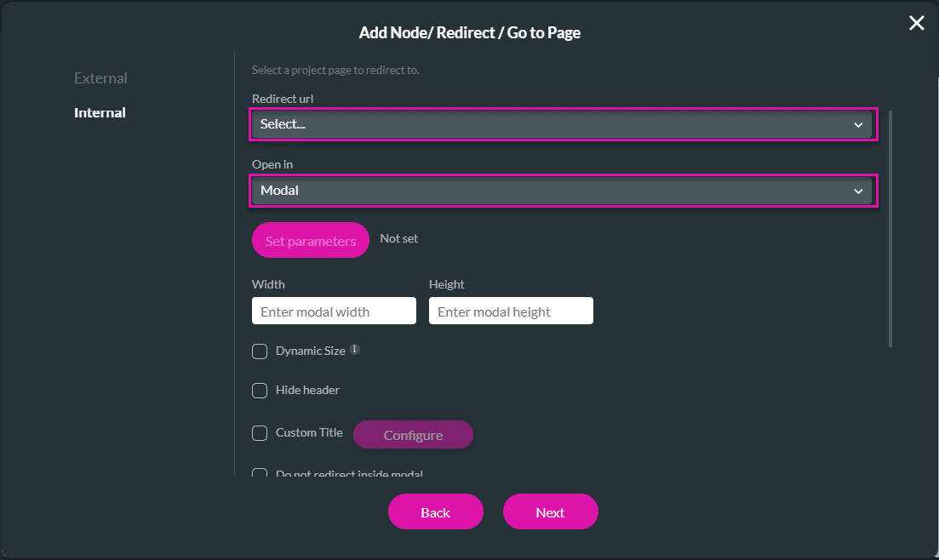The width and height of the screenshot is (939, 560).
Task: Click the Not set parameters status
Action: click(x=398, y=238)
